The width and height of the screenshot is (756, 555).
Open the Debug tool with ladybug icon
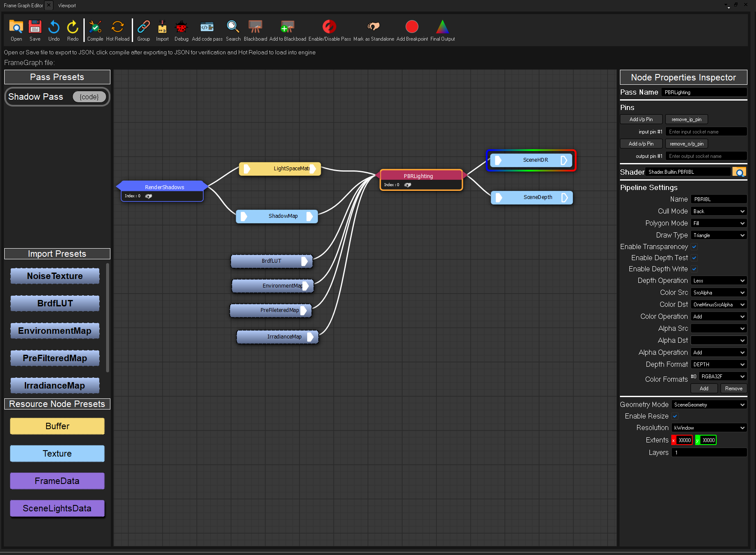coord(181,27)
